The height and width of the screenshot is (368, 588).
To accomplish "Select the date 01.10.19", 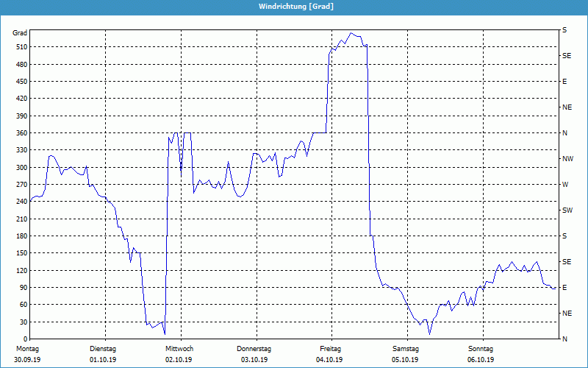I will 103,360.
